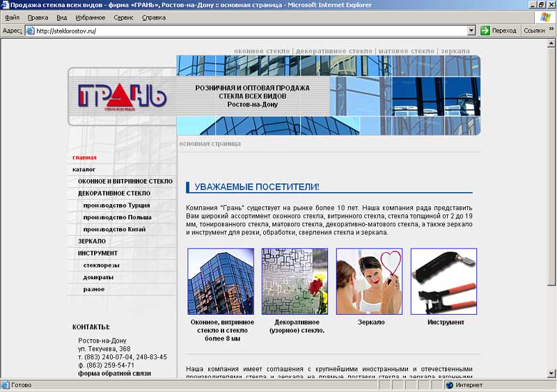Click the ул. Текучева, 368 address text

click(104, 349)
